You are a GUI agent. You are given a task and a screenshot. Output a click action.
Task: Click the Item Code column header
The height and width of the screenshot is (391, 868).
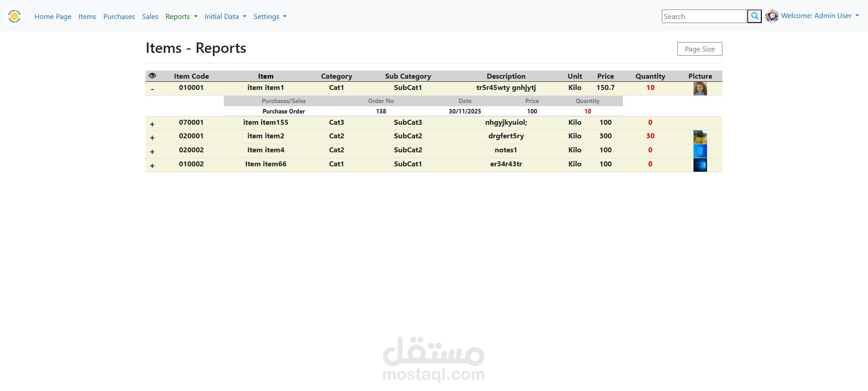tap(191, 76)
